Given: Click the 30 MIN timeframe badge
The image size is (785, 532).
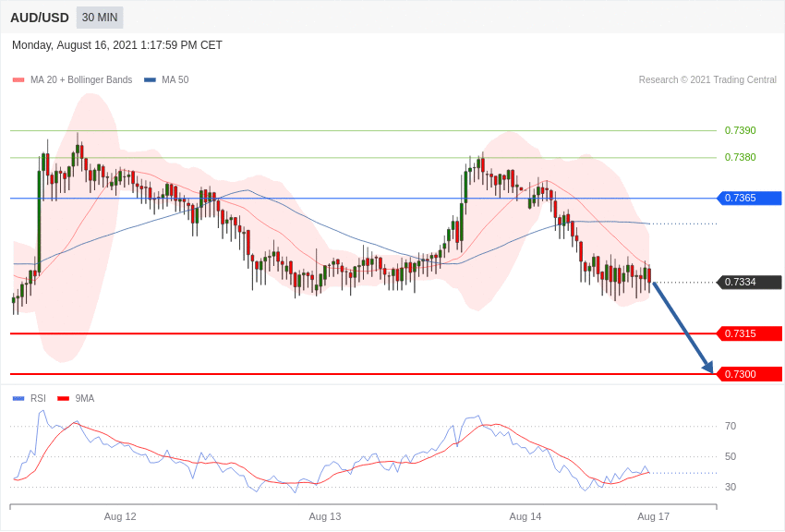Looking at the screenshot, I should (x=100, y=18).
